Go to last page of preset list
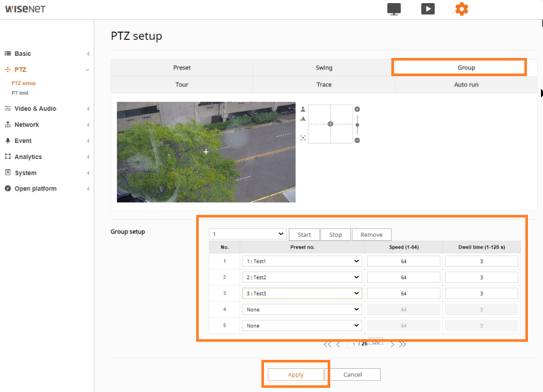543x392 pixels. [402, 344]
